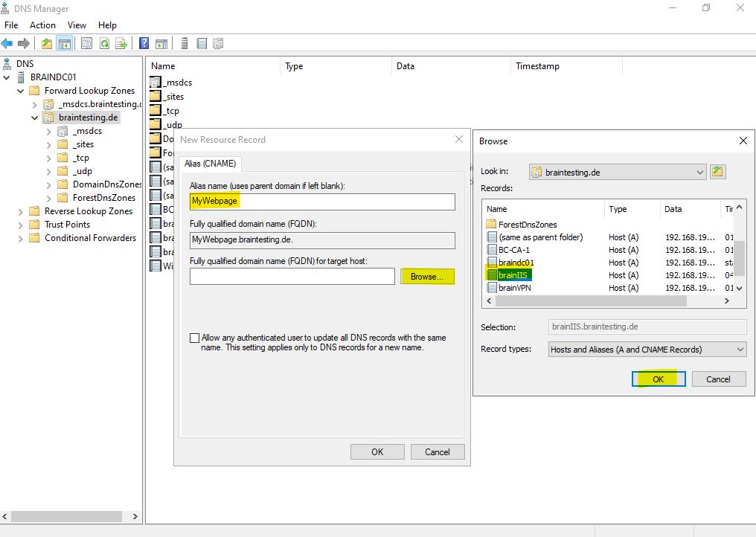Click OK in the Browse dialog

658,379
